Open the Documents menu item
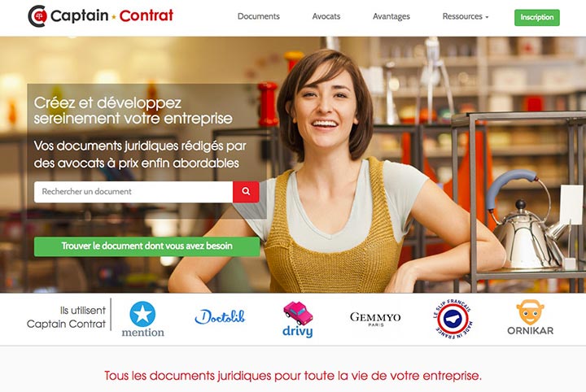This screenshot has width=586, height=392. coord(259,16)
